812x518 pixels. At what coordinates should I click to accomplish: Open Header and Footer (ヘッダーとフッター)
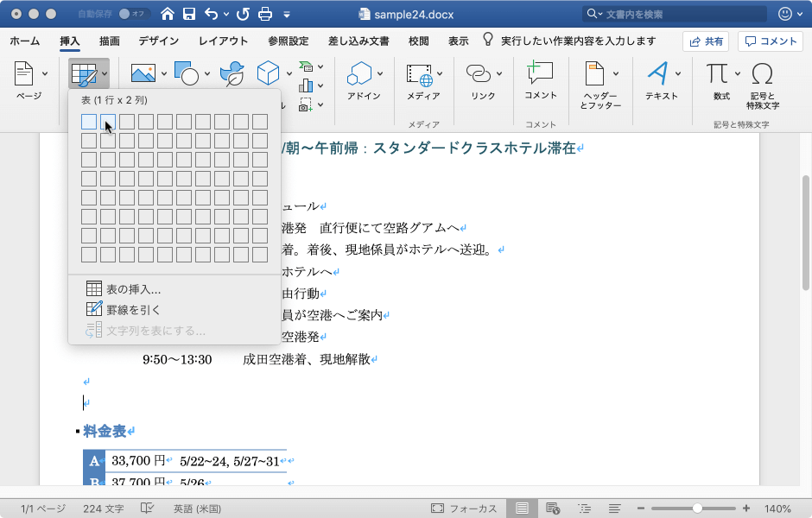pos(595,73)
